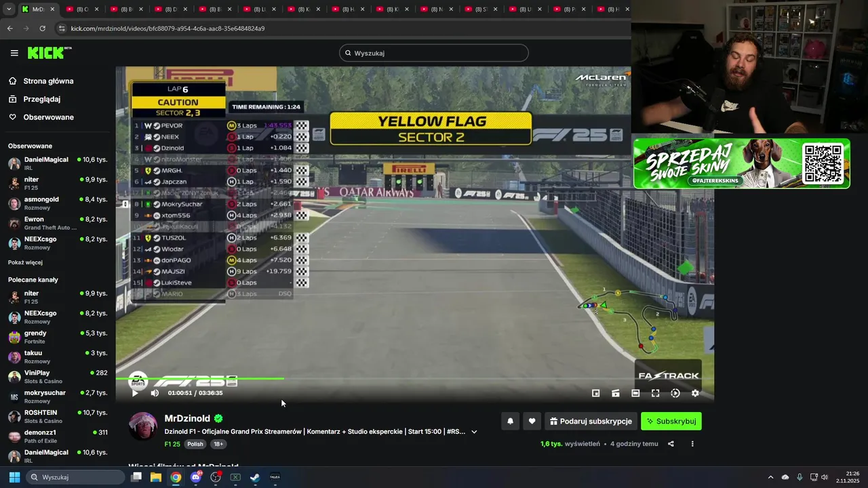Open video settings gear
Image resolution: width=868 pixels, height=488 pixels.
695,393
